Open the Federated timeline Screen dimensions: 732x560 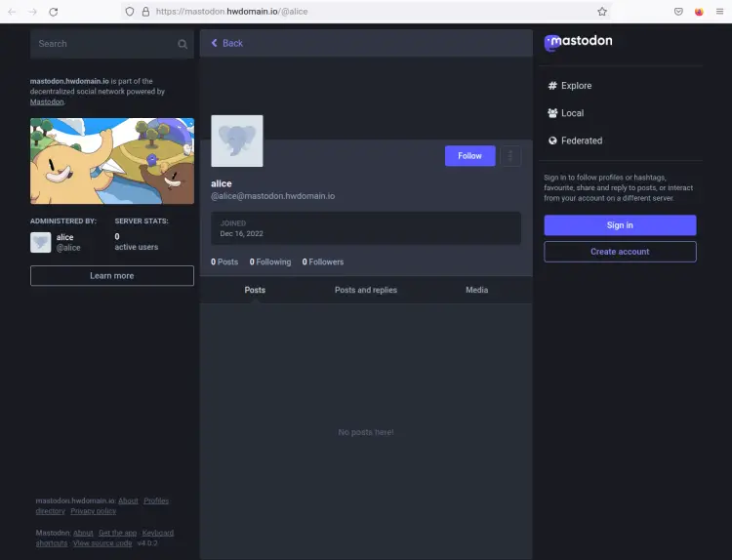(x=581, y=140)
